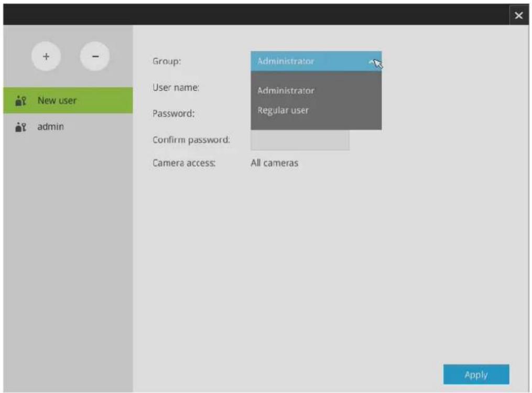Click the All cameras access value
Image resolution: width=532 pixels, height=393 pixels.
click(275, 163)
